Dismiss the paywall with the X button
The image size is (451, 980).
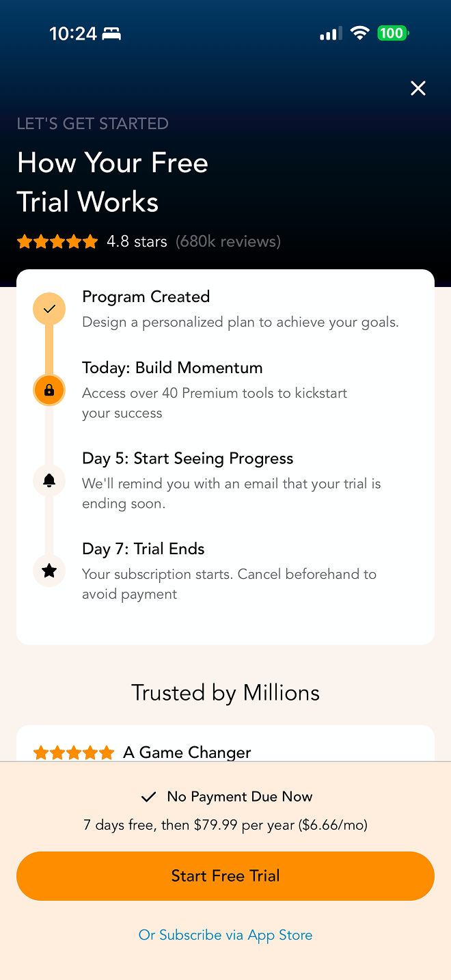tap(418, 88)
